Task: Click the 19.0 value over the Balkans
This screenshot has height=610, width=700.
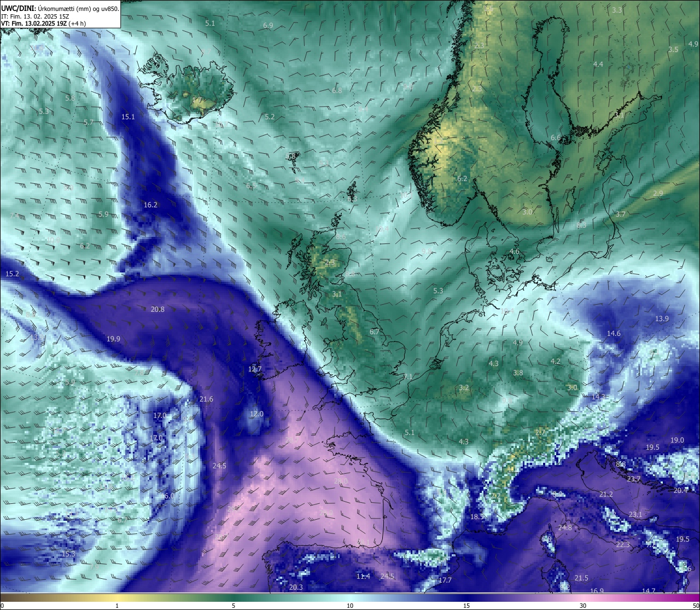Action: point(677,440)
